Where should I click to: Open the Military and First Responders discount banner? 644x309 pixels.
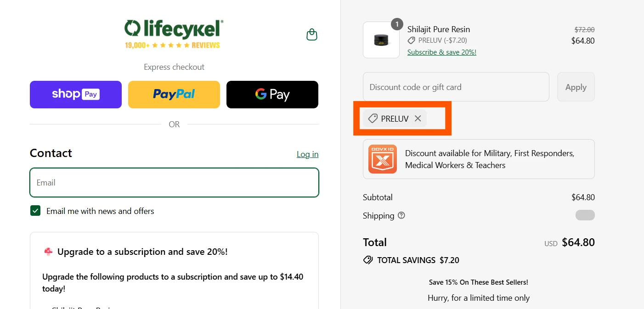click(x=479, y=159)
